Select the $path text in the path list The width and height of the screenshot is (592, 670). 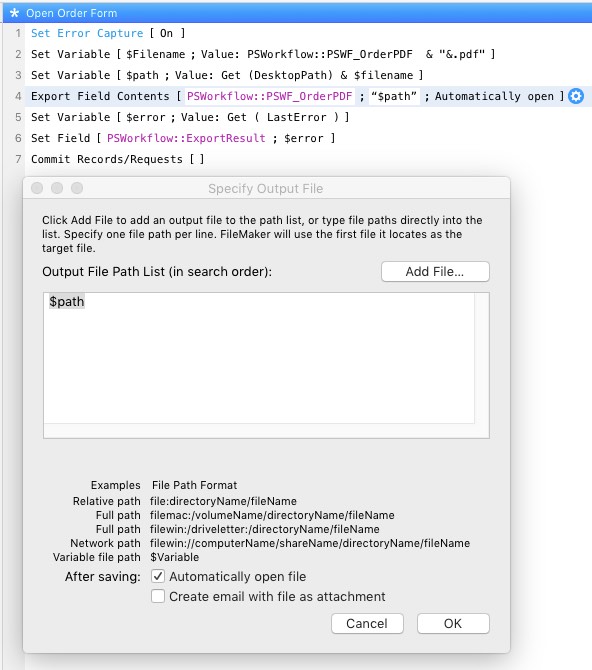click(x=67, y=302)
